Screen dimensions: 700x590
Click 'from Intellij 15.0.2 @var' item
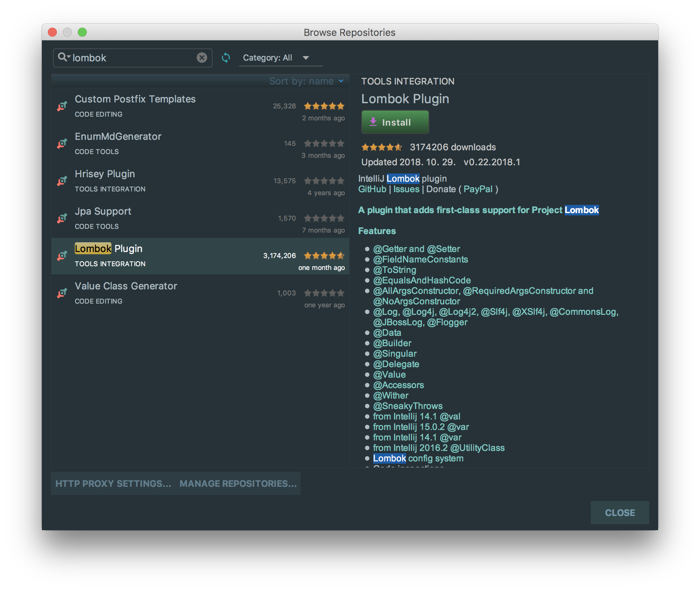(421, 427)
